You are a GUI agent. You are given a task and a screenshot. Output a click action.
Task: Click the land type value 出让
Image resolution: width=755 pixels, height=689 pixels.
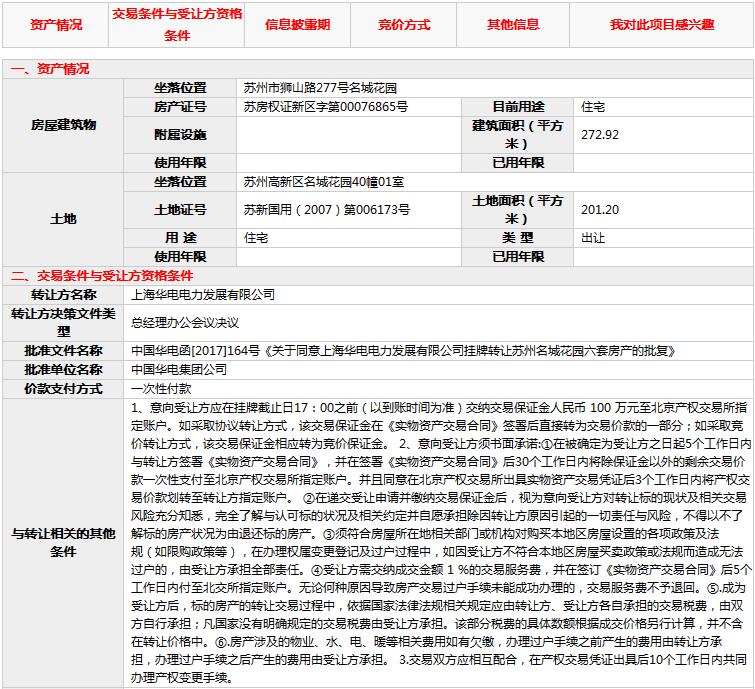[x=593, y=238]
